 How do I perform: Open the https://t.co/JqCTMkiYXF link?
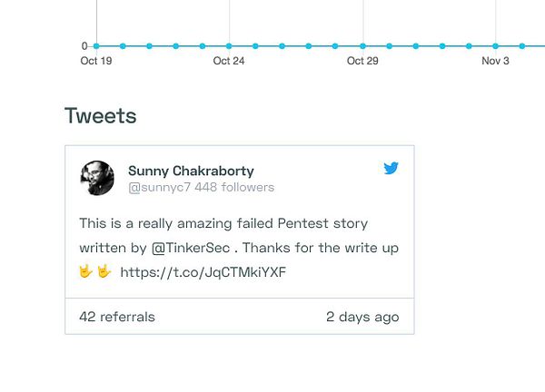tap(203, 272)
